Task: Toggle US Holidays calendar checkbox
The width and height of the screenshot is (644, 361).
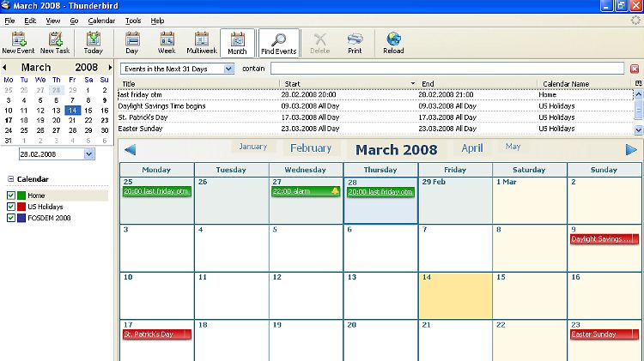Action: click(x=11, y=207)
